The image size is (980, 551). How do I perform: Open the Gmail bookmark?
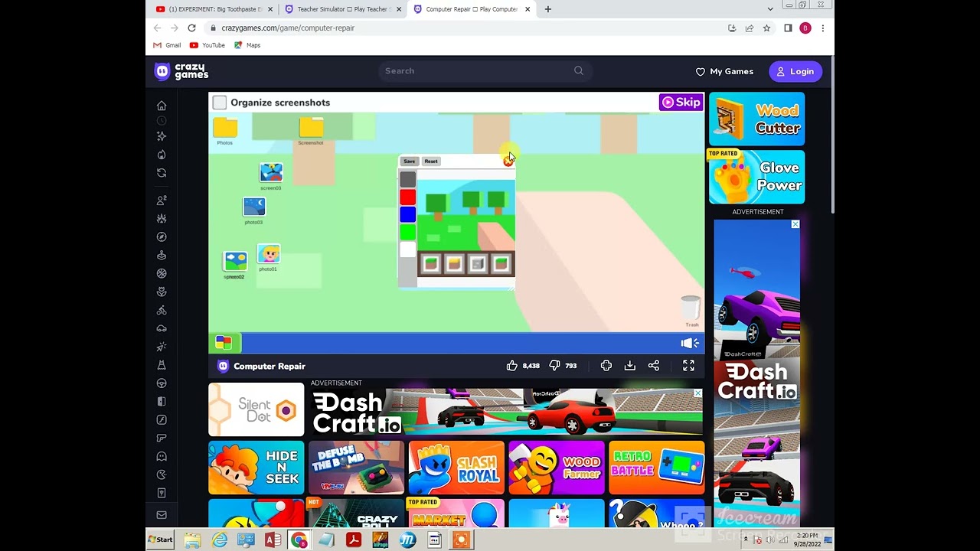167,45
